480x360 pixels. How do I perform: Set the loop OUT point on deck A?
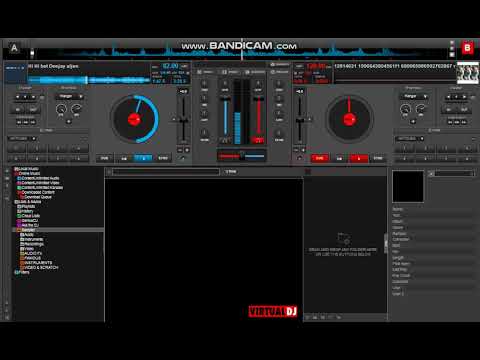(33, 109)
